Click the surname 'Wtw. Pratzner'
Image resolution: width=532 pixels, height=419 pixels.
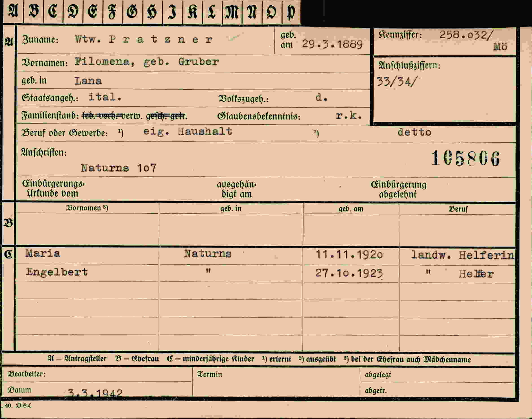point(144,39)
